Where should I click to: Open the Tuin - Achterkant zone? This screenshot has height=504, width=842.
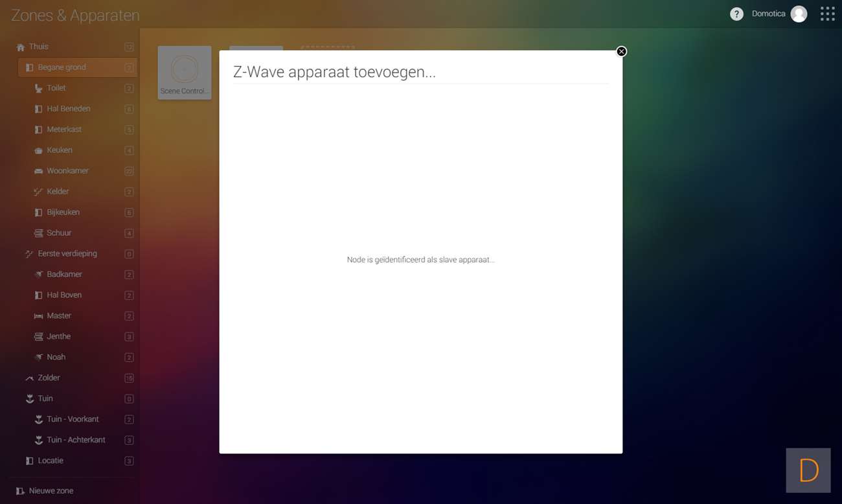(x=76, y=441)
